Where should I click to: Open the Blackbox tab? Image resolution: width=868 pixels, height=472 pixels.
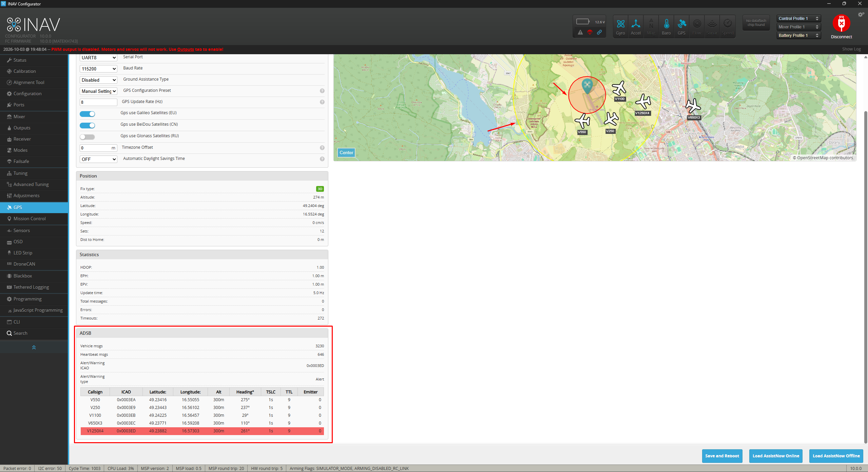pyautogui.click(x=34, y=276)
